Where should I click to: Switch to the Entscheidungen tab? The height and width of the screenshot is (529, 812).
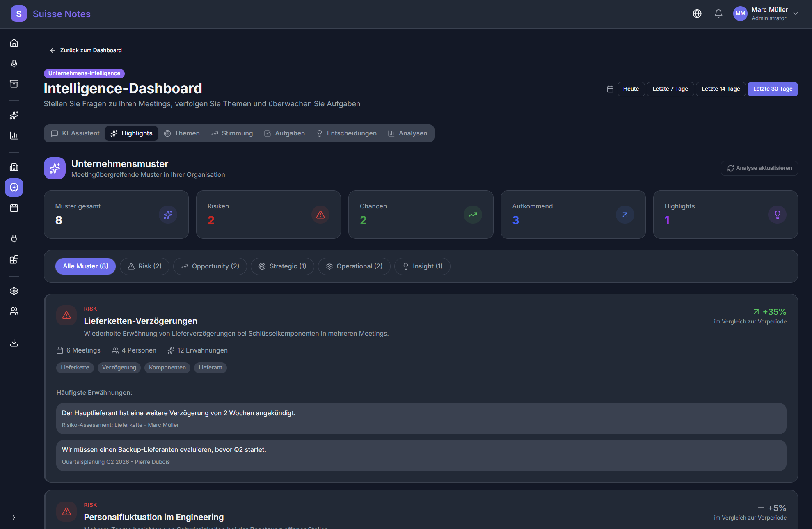(x=346, y=133)
